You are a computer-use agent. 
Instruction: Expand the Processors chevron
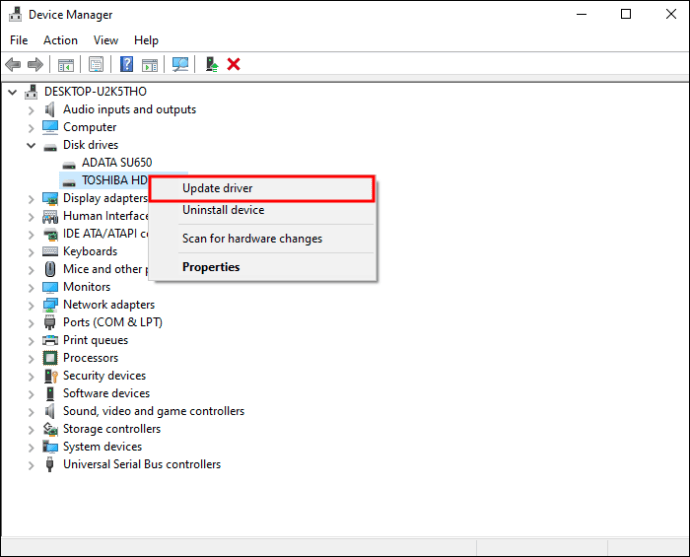[x=31, y=359]
